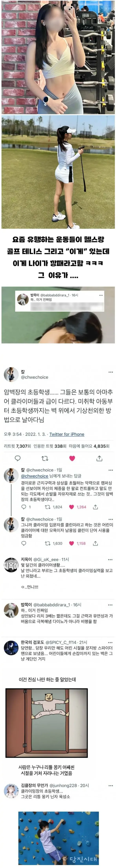Retweet the main tweet by 칼

coord(45,458)
